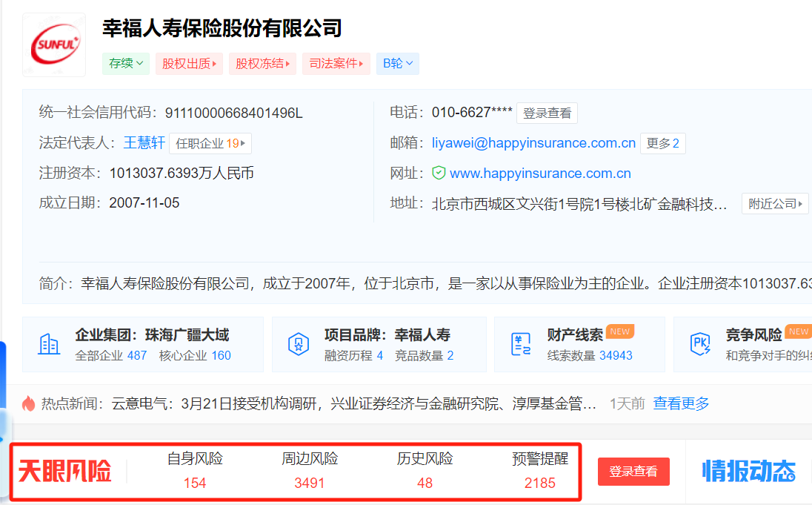Viewport: 812px width, 505px height.
Task: Open 情报动态 section
Action: point(749,472)
